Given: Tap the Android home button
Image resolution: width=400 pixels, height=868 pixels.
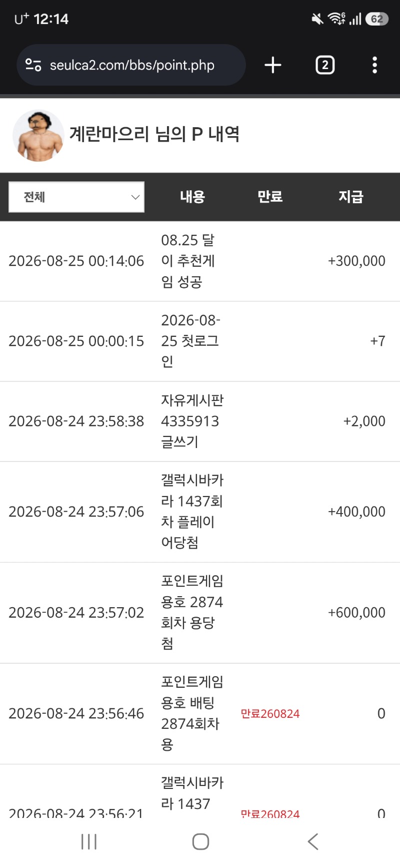Looking at the screenshot, I should (200, 841).
